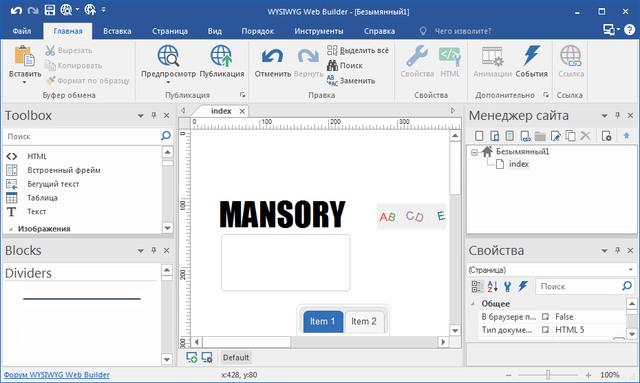
Task: Open Preview (Предпросмотр) dropdown arrow
Action: (x=168, y=82)
